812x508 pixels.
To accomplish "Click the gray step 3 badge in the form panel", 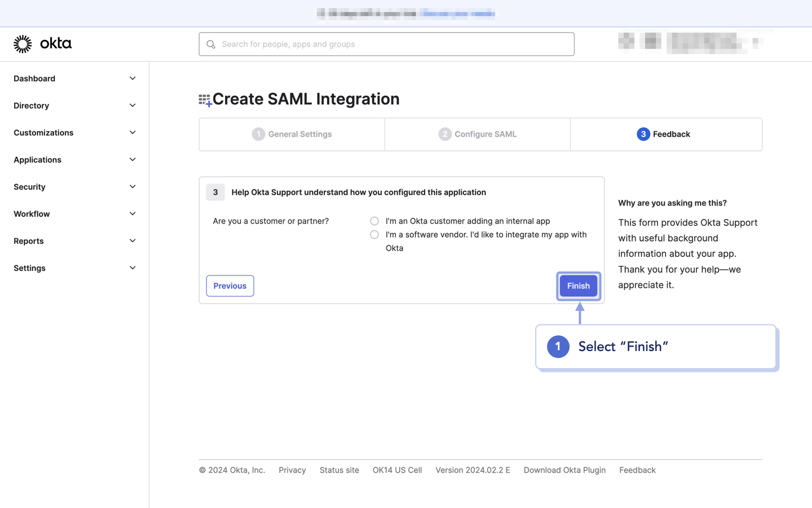I will click(x=215, y=192).
